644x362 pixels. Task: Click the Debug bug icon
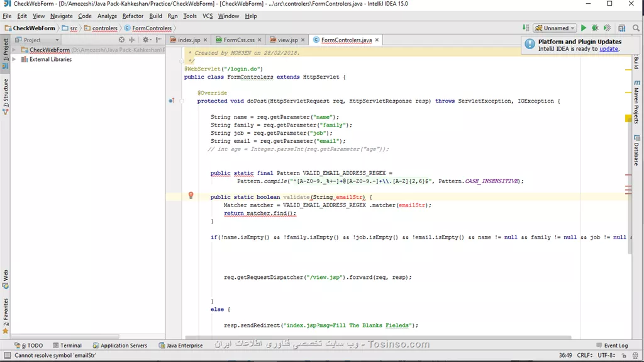(x=595, y=28)
